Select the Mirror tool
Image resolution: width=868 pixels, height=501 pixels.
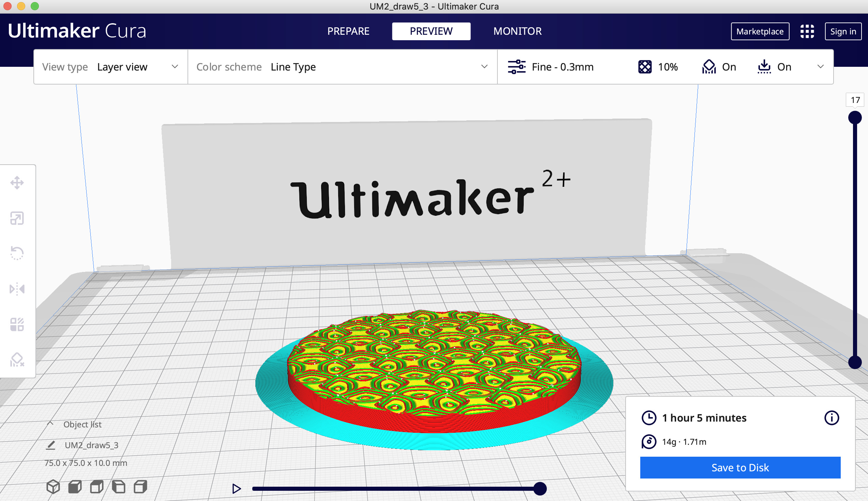(17, 289)
